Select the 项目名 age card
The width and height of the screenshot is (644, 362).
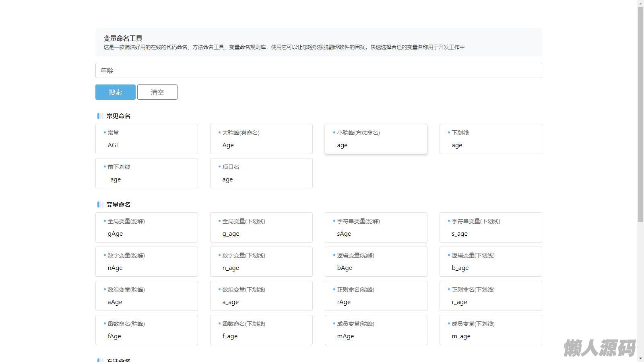[261, 173]
